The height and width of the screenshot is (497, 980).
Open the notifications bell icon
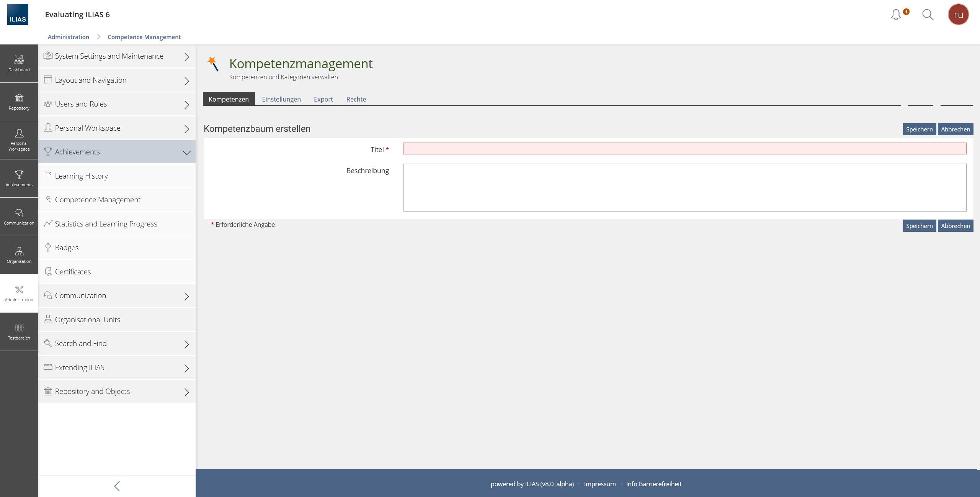pos(896,15)
